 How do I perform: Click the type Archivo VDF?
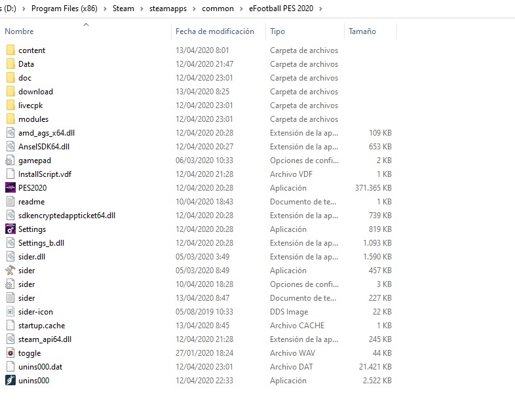click(x=292, y=174)
